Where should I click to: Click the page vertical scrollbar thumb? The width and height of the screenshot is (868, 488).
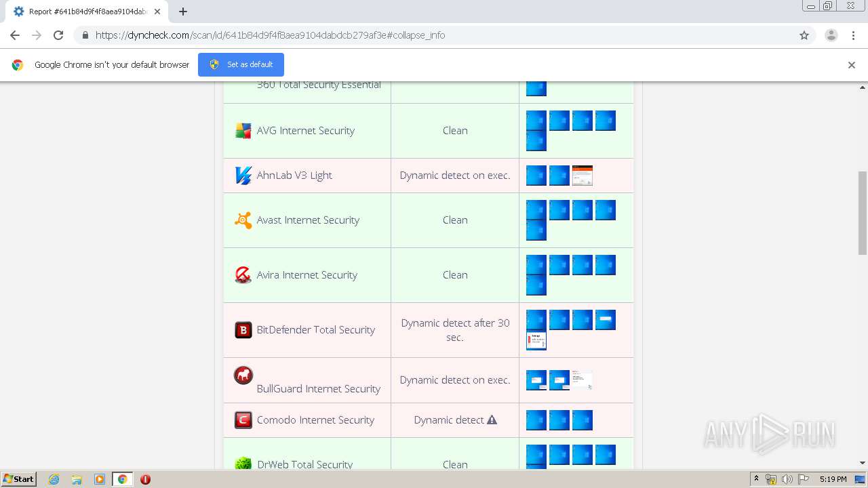863,213
